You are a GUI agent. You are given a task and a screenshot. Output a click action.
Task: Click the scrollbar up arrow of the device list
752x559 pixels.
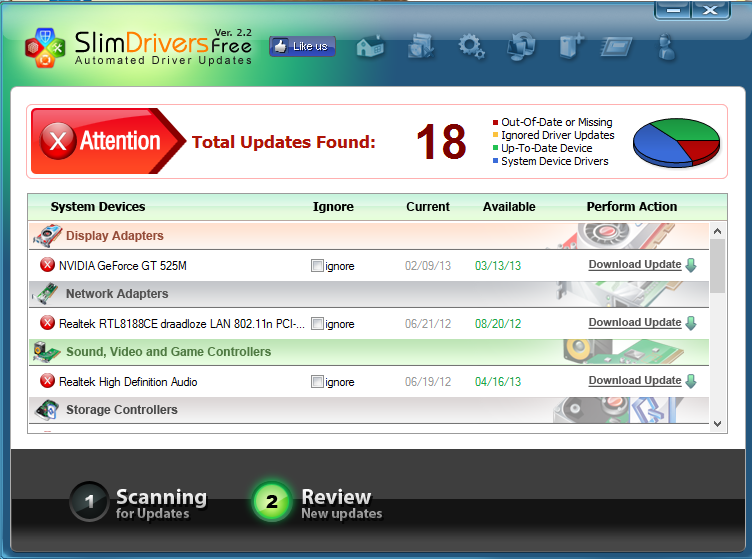click(x=717, y=231)
